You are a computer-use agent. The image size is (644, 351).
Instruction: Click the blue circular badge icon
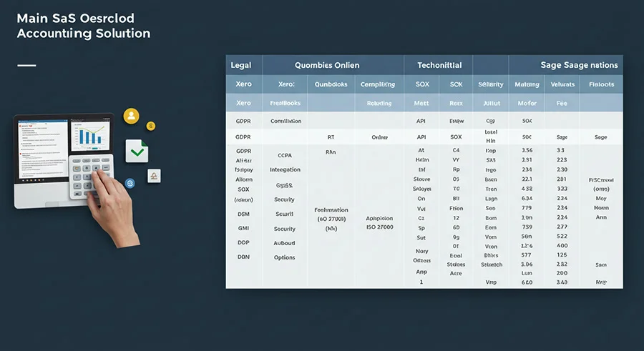point(130,183)
